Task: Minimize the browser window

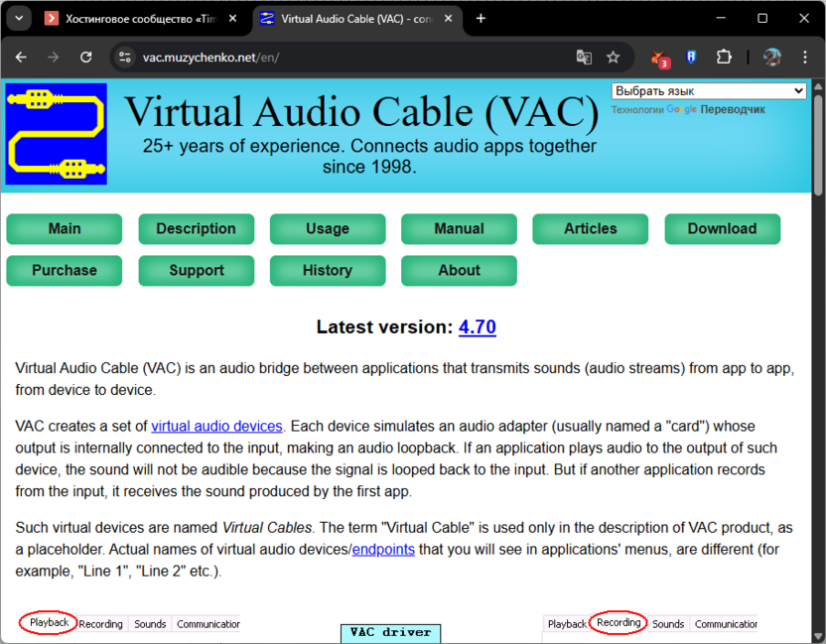Action: point(721,19)
